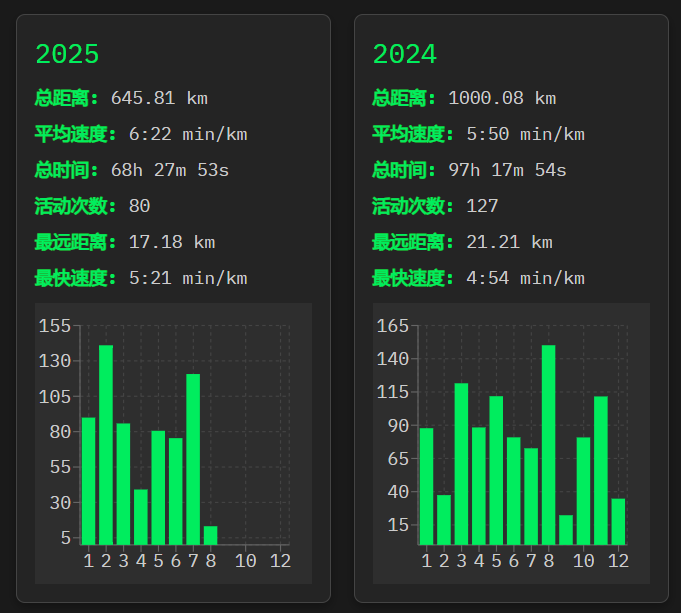
Task: Click the 2024 month 10 bar
Action: coord(583,491)
